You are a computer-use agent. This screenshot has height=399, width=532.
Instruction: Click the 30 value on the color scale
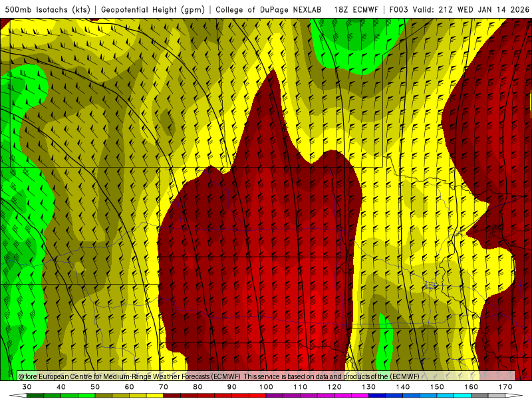[x=27, y=387]
